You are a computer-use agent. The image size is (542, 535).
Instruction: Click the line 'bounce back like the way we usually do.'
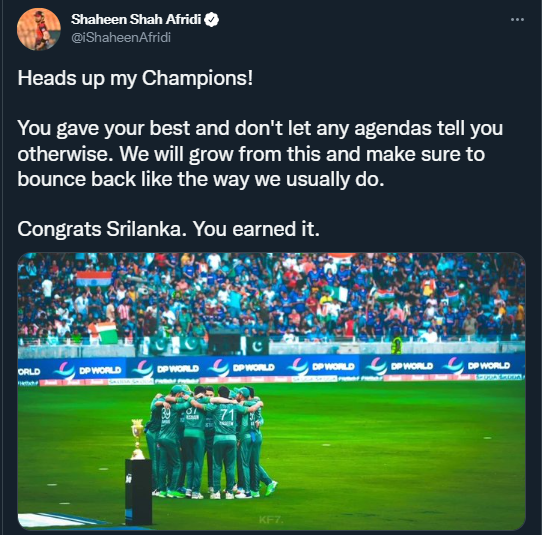click(x=201, y=179)
